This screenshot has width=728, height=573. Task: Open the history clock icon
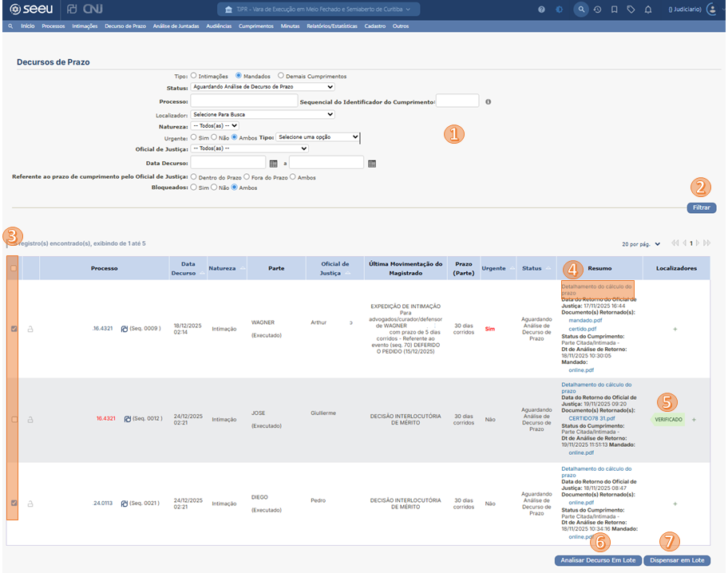tap(597, 10)
